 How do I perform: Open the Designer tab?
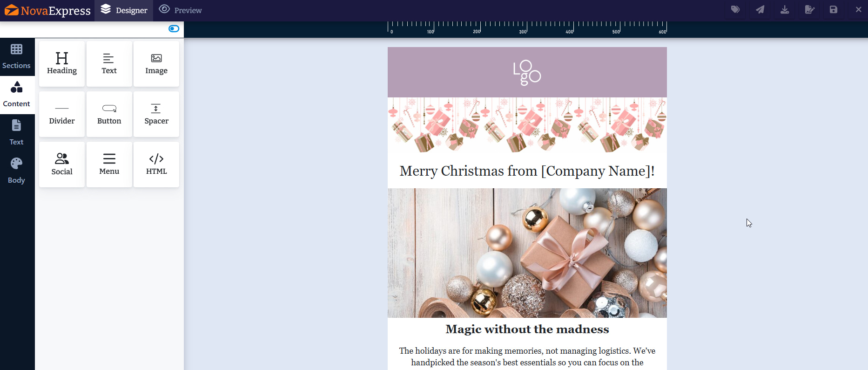(x=124, y=10)
